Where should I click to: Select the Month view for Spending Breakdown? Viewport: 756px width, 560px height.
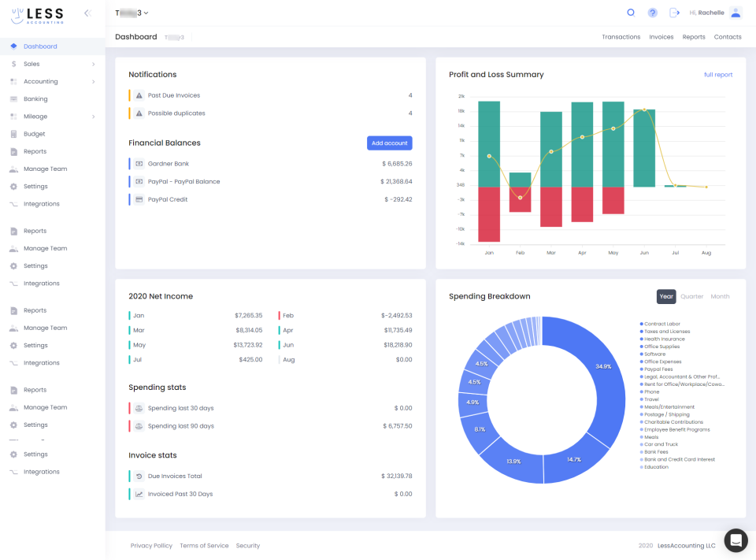720,296
